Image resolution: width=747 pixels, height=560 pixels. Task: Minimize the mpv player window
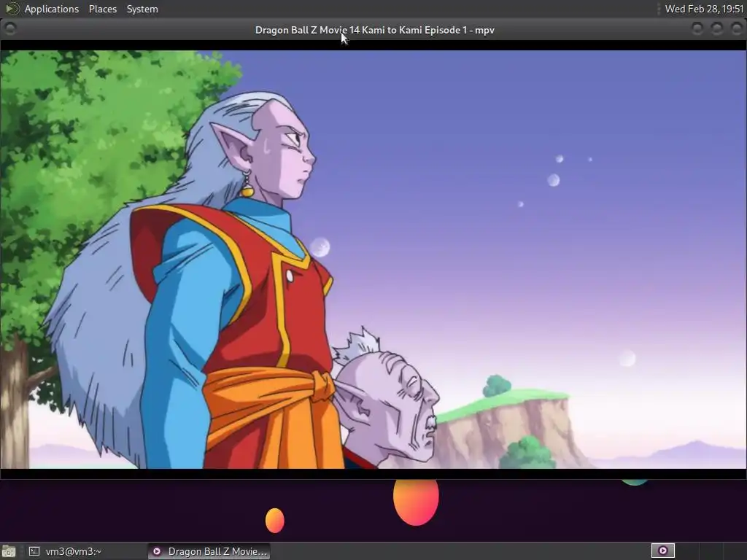(697, 29)
